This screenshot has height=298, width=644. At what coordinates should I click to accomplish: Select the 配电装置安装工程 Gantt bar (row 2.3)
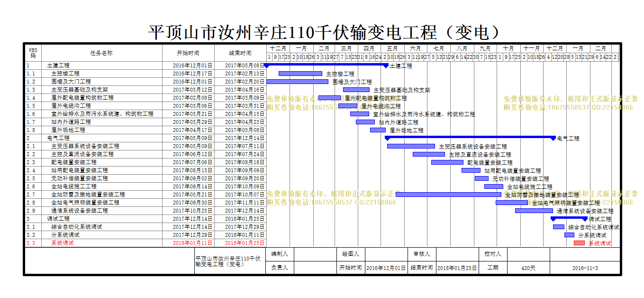(447, 162)
